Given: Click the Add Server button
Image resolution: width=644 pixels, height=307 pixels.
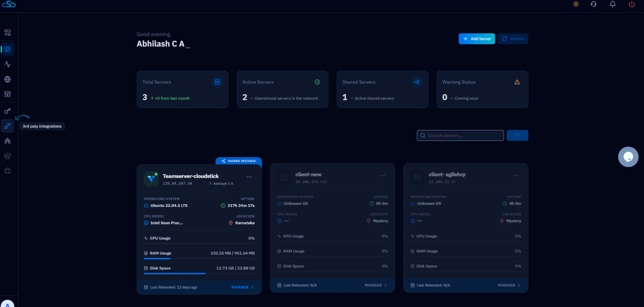Looking at the screenshot, I should point(477,39).
